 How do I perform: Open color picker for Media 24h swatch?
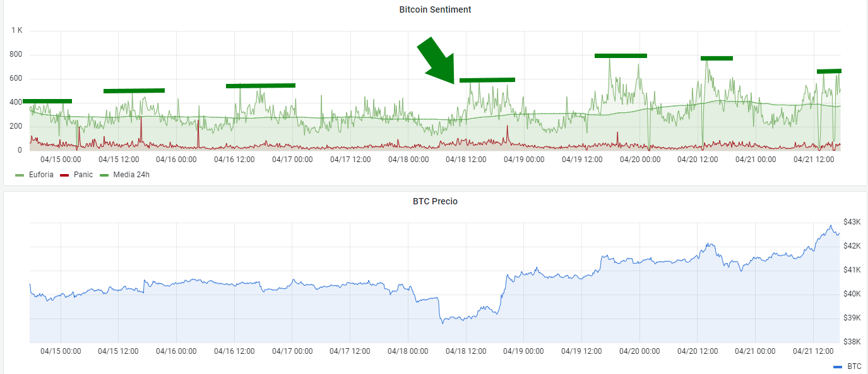point(104,175)
